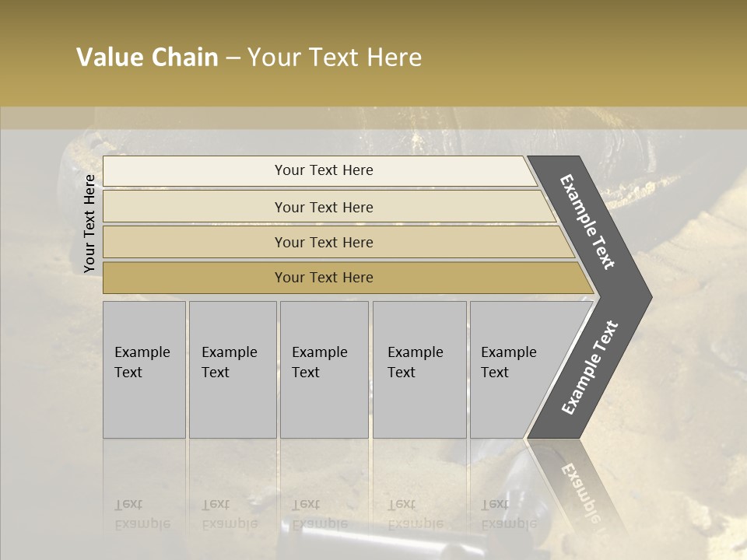
Task: Click the "Your Text Here" part of title
Action: click(335, 58)
